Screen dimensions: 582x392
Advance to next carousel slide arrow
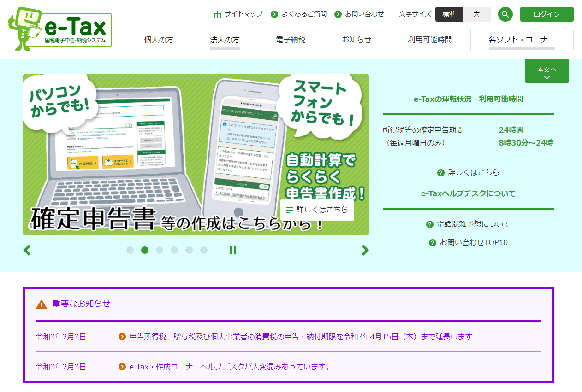pos(365,250)
